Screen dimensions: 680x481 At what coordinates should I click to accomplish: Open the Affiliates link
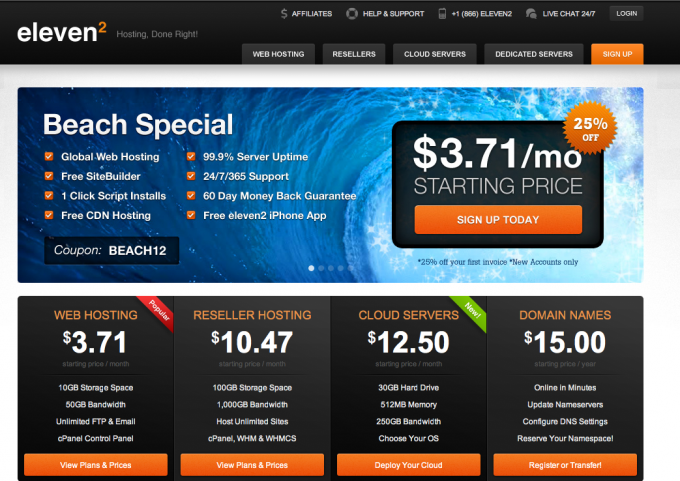click(312, 14)
